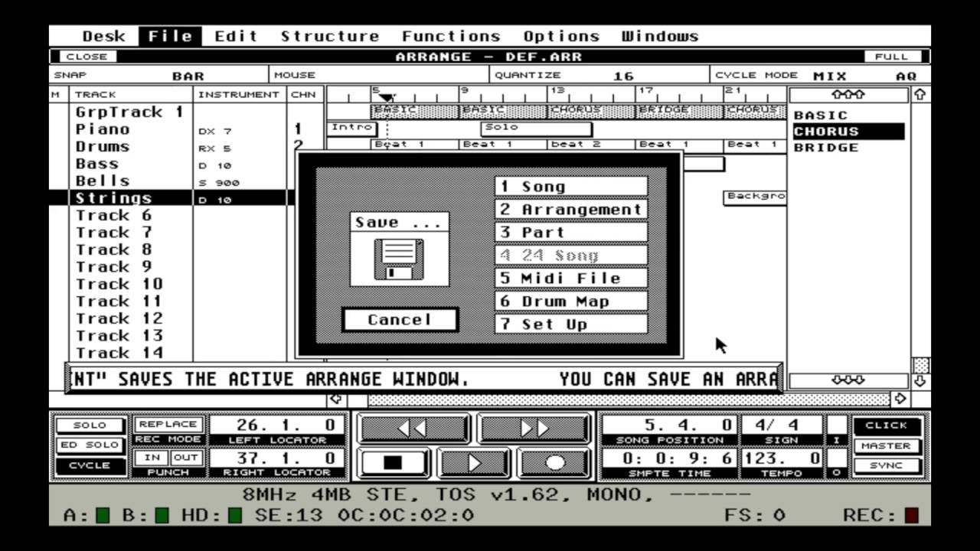The image size is (980, 551).
Task: Open the Options menu
Action: click(562, 36)
